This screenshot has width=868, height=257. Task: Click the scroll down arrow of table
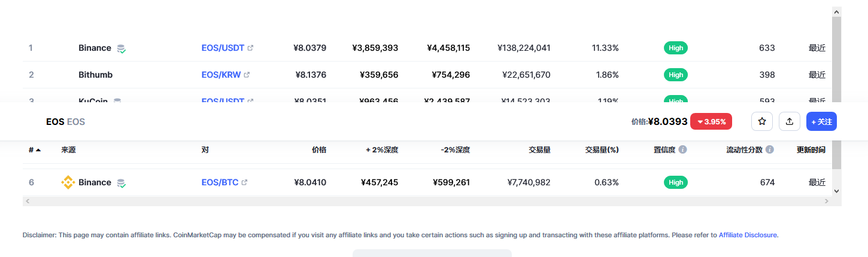pos(837,191)
